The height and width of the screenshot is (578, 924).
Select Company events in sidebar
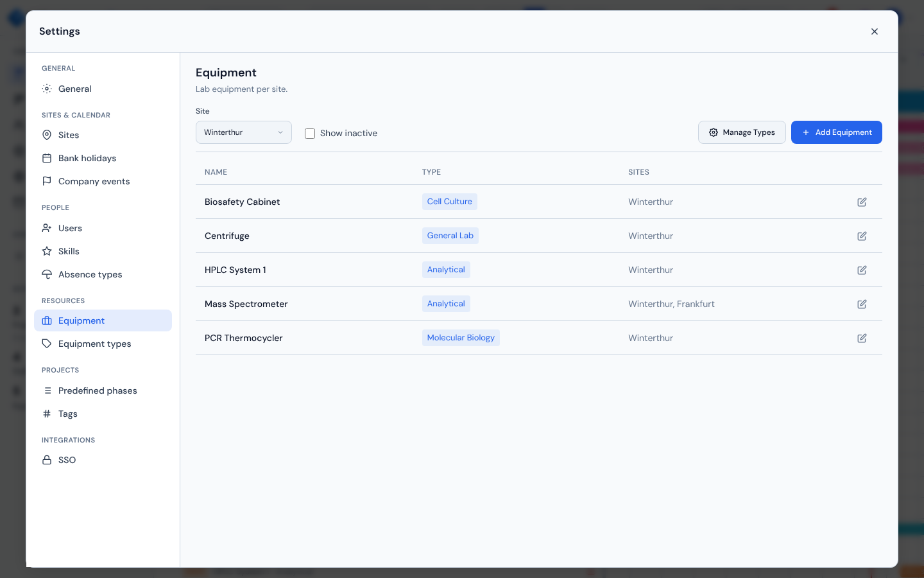103,181
